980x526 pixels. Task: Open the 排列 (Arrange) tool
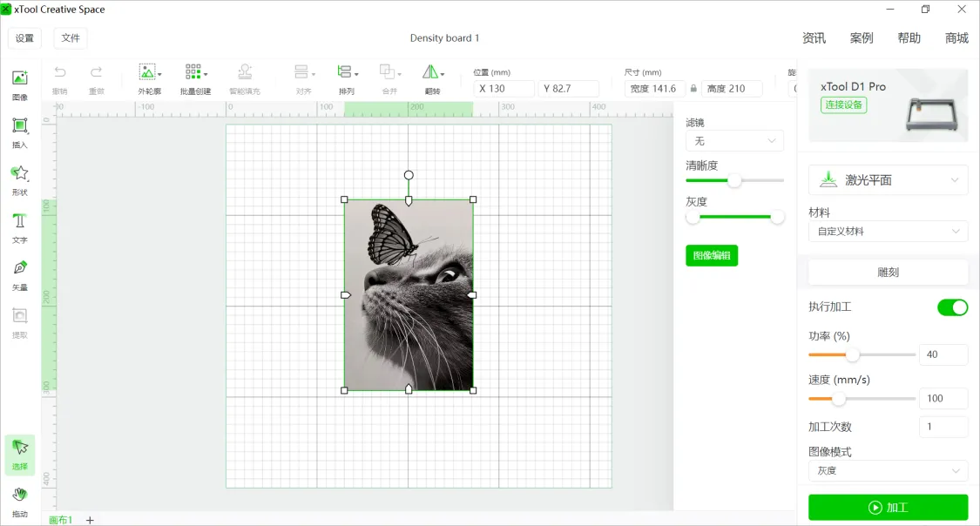pos(347,78)
